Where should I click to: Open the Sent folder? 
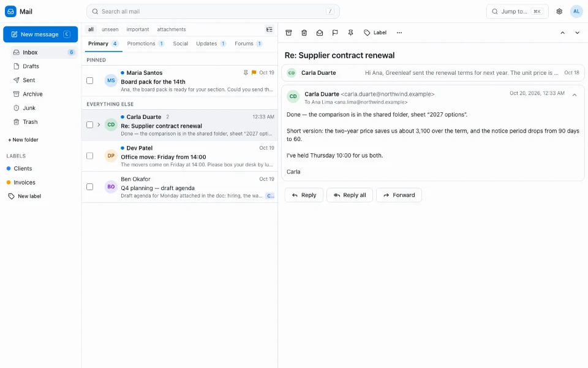43,80
